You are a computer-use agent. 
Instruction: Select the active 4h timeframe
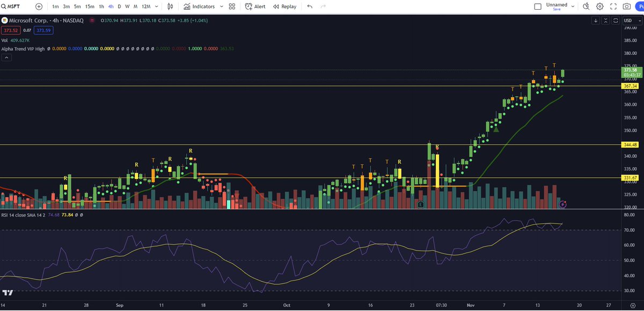(x=111, y=6)
